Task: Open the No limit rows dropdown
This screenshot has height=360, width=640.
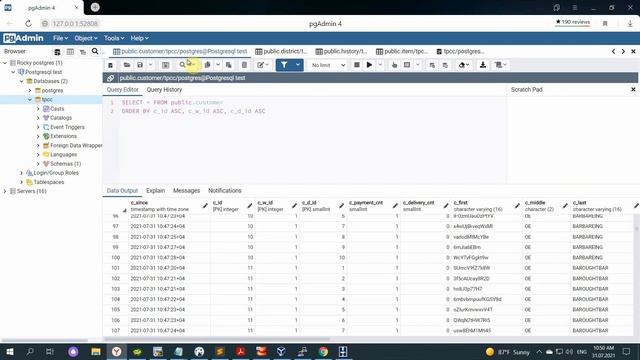Action: 327,65
